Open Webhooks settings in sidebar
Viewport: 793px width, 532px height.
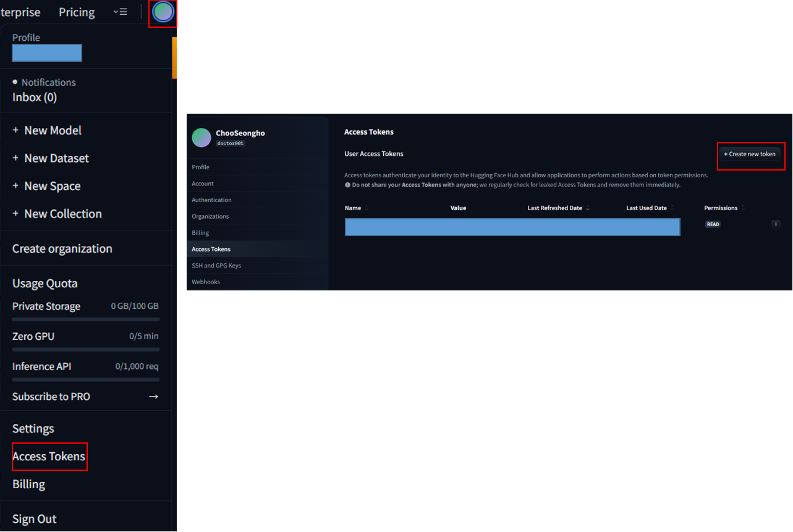click(206, 282)
